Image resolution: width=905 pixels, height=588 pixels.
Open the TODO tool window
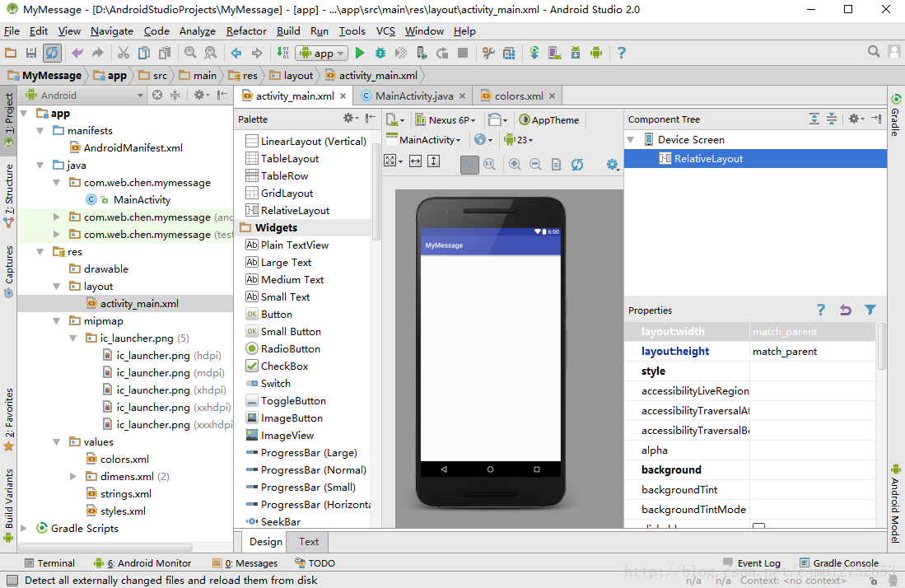coord(315,563)
